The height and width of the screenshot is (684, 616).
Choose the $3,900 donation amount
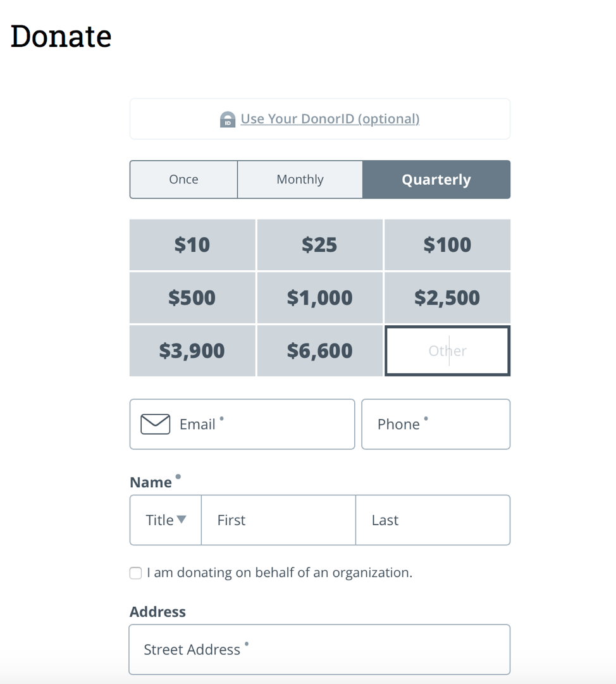[x=192, y=351]
